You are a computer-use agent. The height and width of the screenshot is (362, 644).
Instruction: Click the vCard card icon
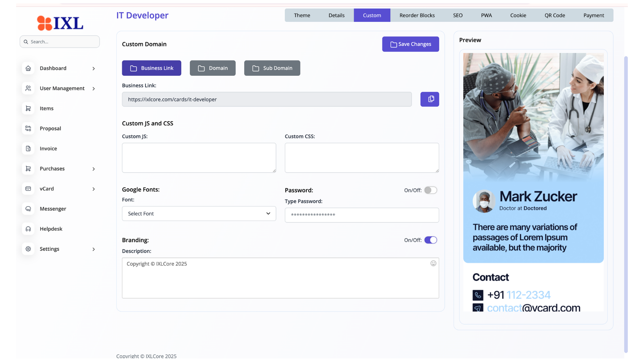coord(28,189)
